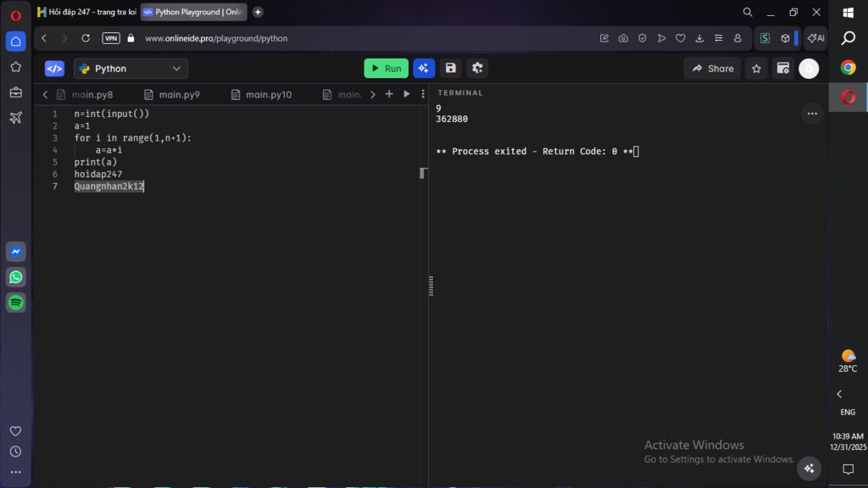Run the Python code
868x488 pixels.
386,69
